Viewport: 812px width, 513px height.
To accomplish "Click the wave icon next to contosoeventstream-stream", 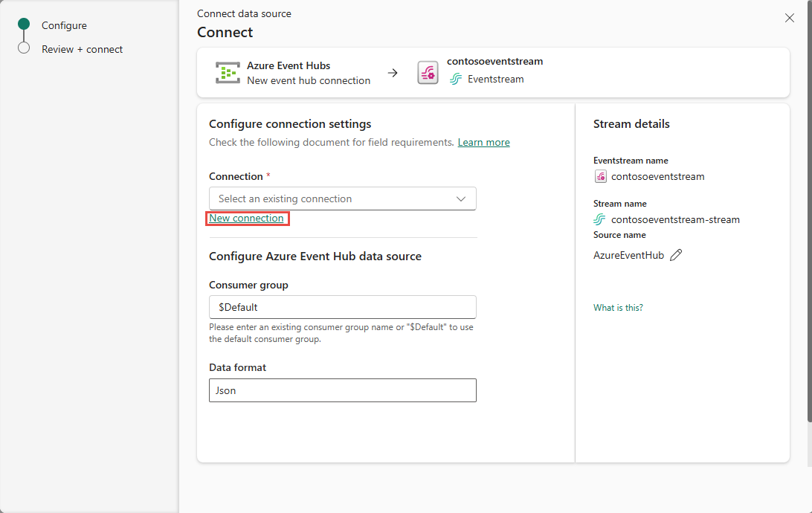I will coord(601,219).
